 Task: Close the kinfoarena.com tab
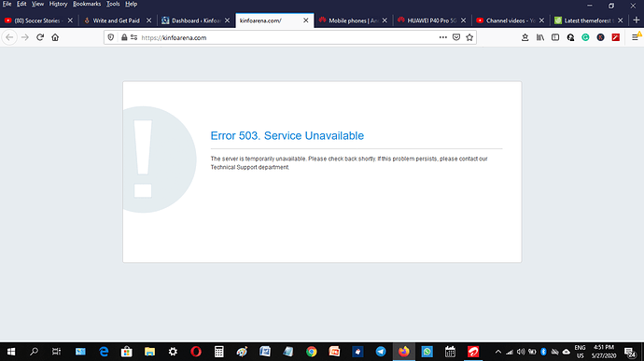(x=305, y=21)
